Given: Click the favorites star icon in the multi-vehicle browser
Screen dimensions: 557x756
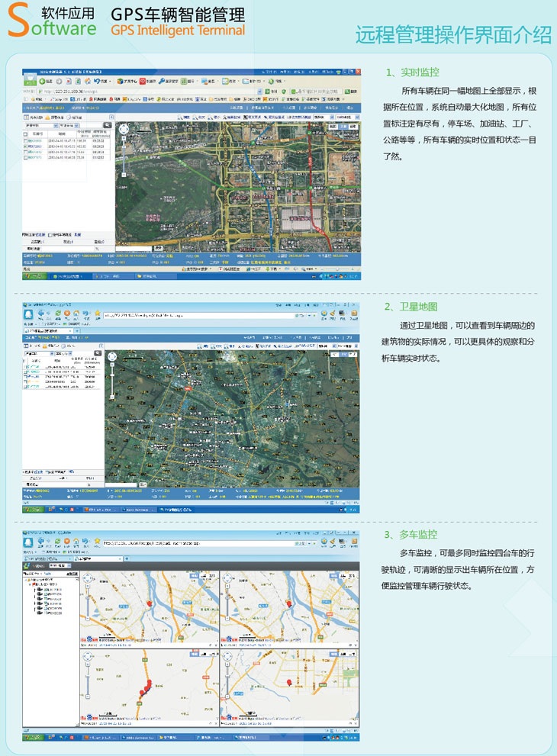Looking at the screenshot, I should (96, 541).
